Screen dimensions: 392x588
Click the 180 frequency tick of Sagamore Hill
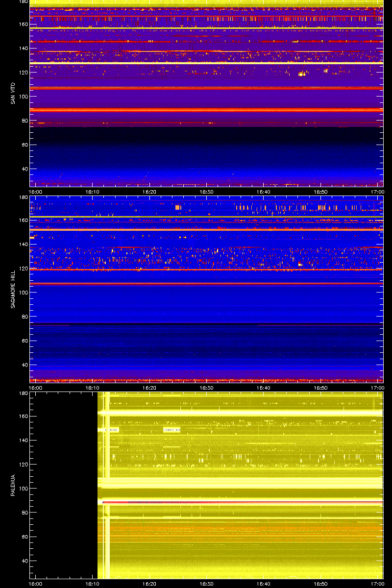23,197
